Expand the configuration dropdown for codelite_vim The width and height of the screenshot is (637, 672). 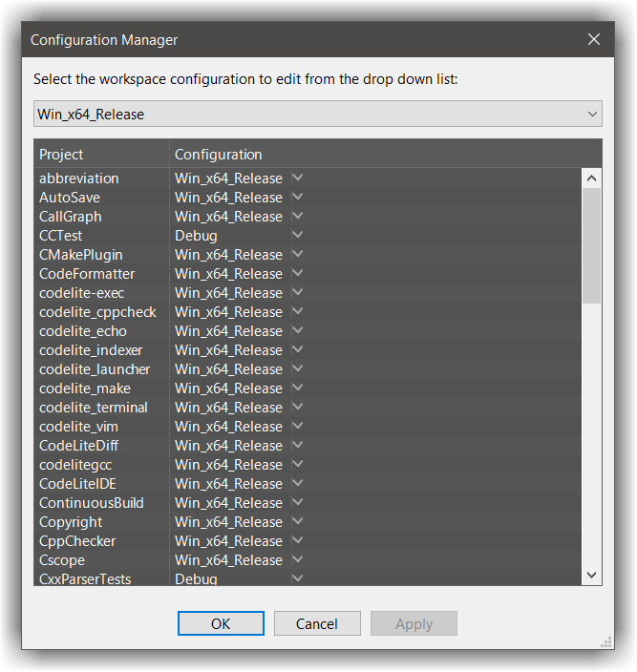298,426
